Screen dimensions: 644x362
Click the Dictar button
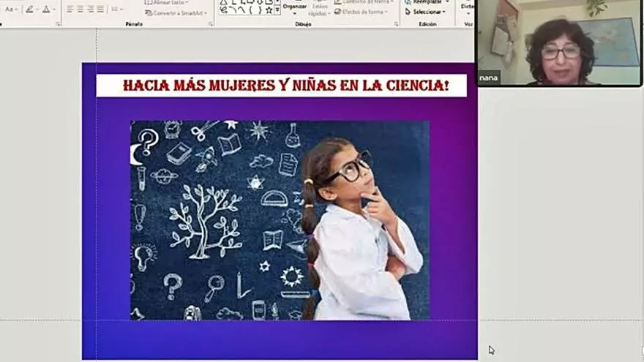[x=468, y=6]
